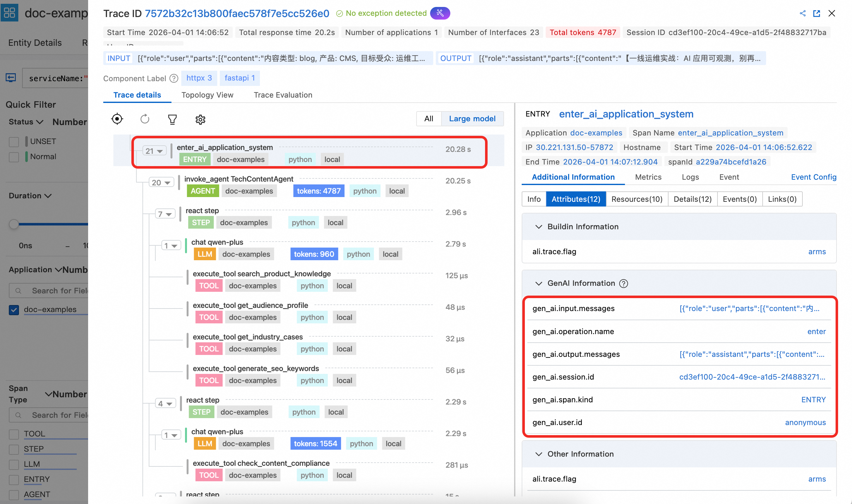Select the Attributes(12) sub-tab
The height and width of the screenshot is (504, 852).
[576, 199]
